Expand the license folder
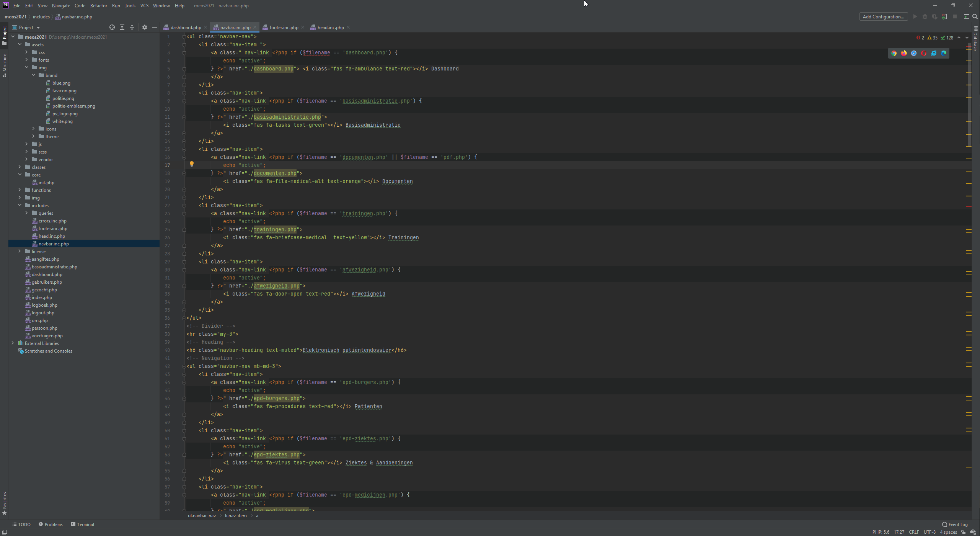The width and height of the screenshot is (980, 536). point(20,251)
